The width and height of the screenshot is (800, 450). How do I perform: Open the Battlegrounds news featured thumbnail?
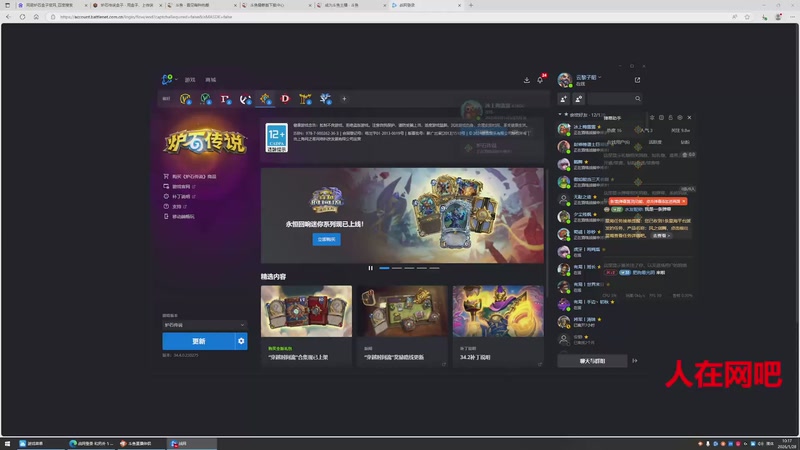402,311
